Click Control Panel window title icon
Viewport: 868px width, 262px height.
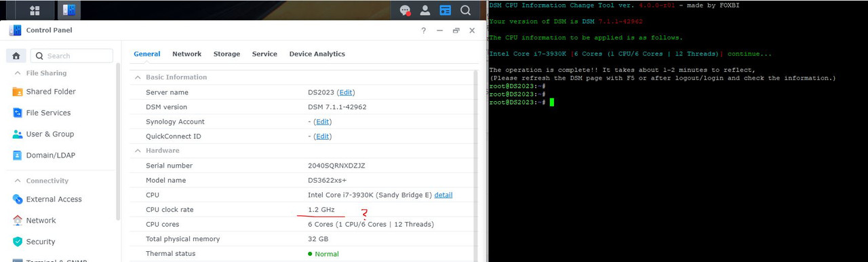[15, 31]
